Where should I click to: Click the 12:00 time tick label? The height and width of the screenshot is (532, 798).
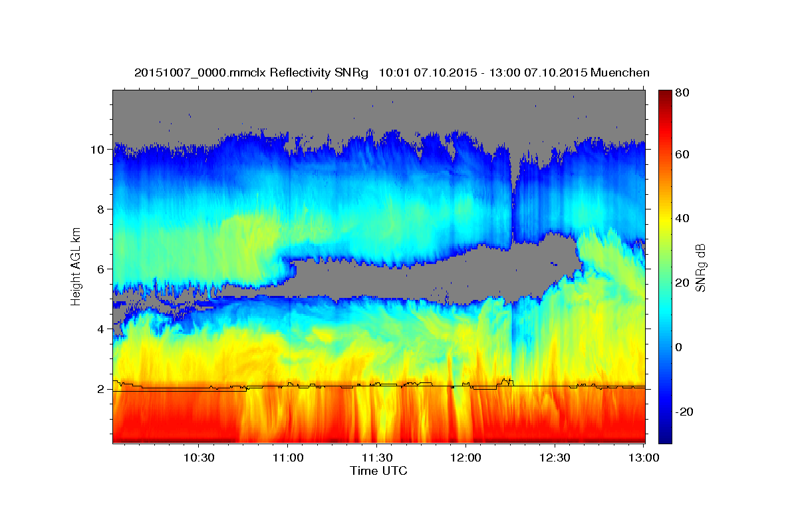[465, 458]
